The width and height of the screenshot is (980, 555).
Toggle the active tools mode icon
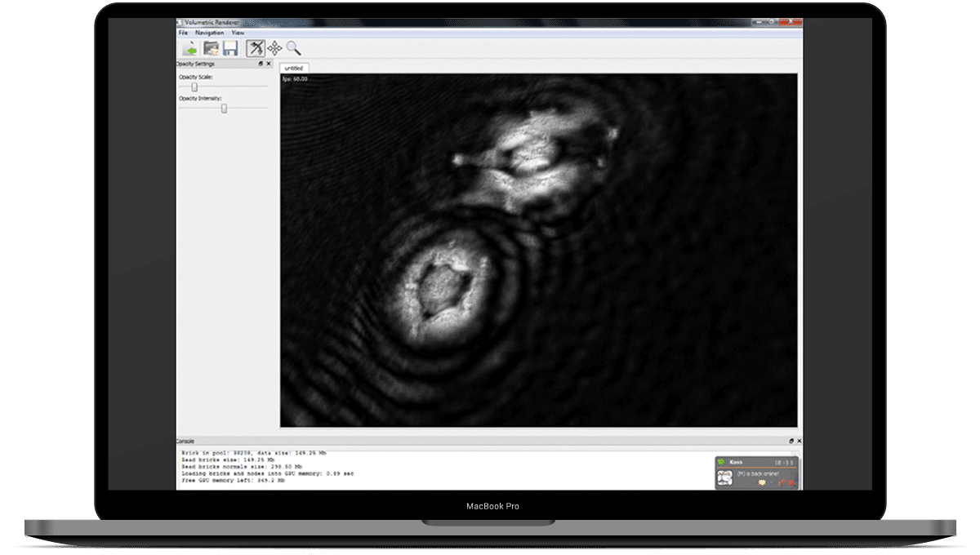pyautogui.click(x=255, y=48)
